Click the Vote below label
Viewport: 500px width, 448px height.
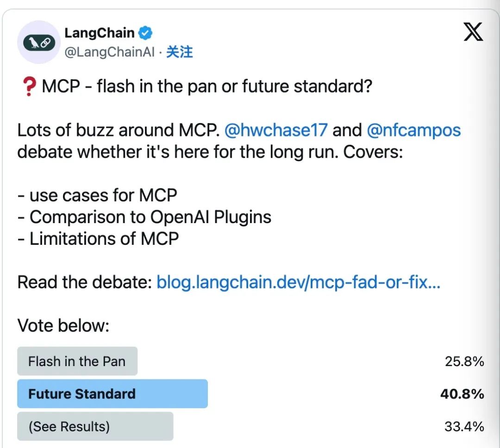click(x=63, y=326)
